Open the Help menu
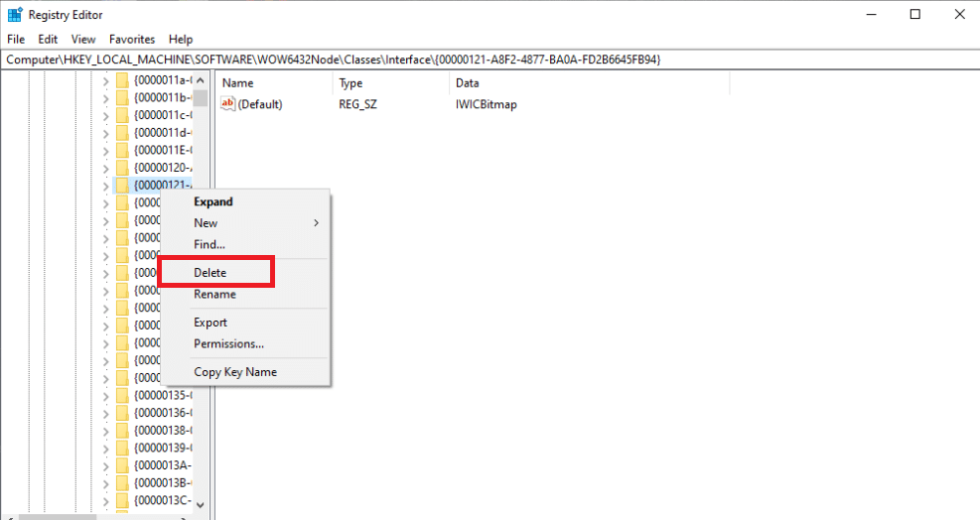The width and height of the screenshot is (980, 520). tap(181, 39)
